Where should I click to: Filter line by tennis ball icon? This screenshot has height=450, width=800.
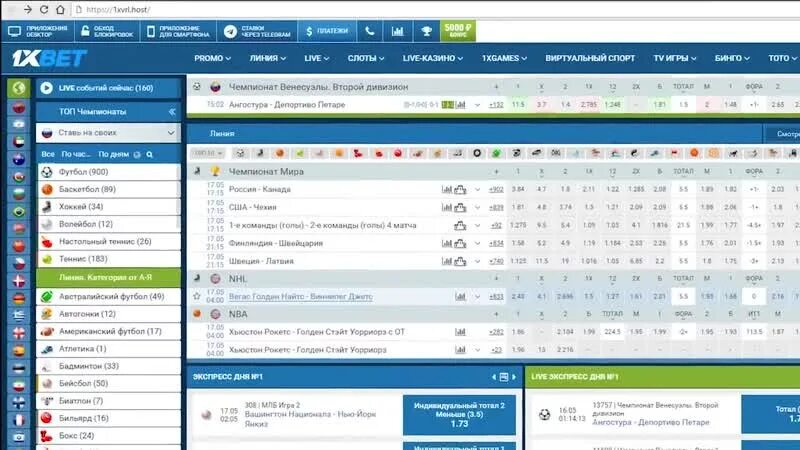tap(300, 153)
